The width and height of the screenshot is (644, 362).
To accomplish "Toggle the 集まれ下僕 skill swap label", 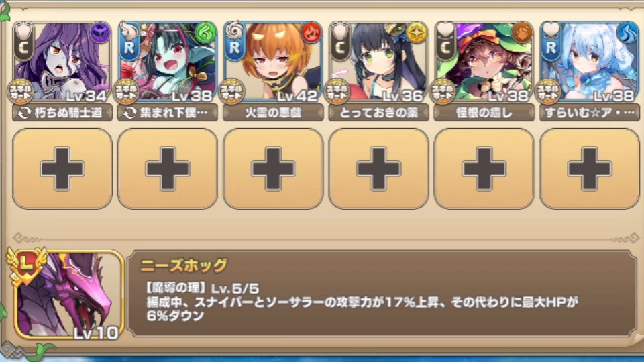I will click(x=168, y=113).
